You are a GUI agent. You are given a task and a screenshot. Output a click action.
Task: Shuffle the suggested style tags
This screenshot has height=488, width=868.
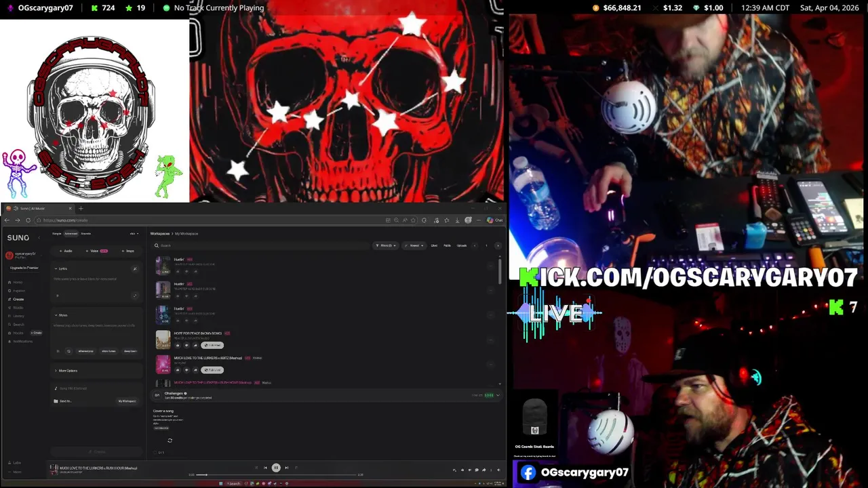67,351
